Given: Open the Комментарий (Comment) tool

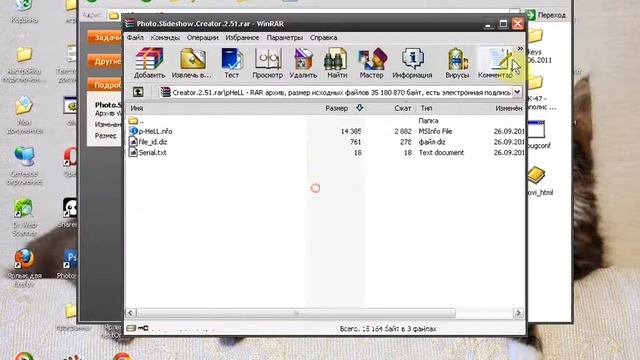Looking at the screenshot, I should (495, 63).
